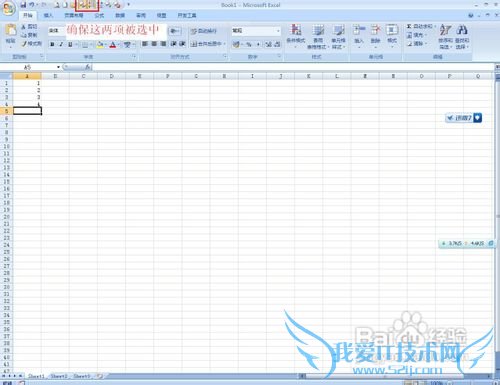Toggle Bold formatting
The width and height of the screenshot is (500, 385).
(52, 44)
